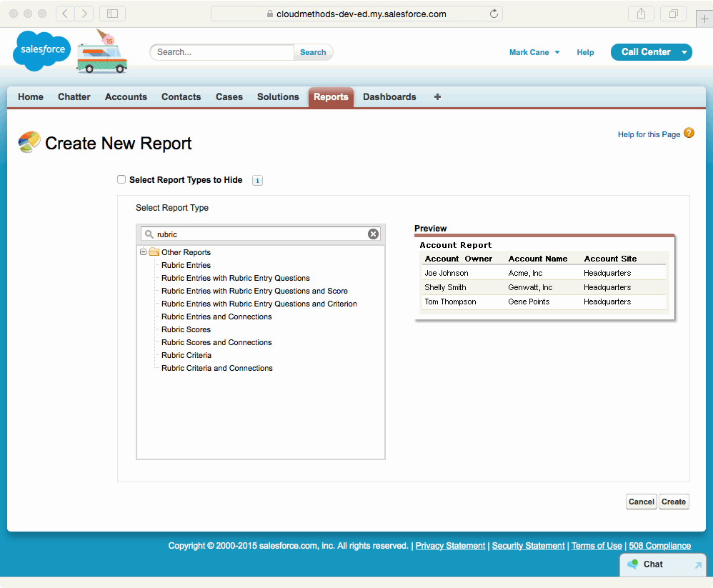Click the Other Reports folder icon

click(154, 252)
